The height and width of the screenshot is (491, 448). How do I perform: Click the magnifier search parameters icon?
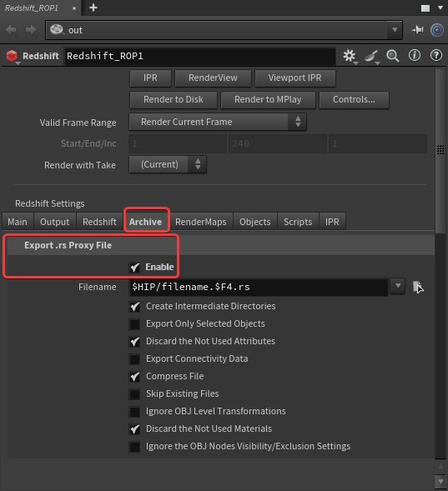393,56
